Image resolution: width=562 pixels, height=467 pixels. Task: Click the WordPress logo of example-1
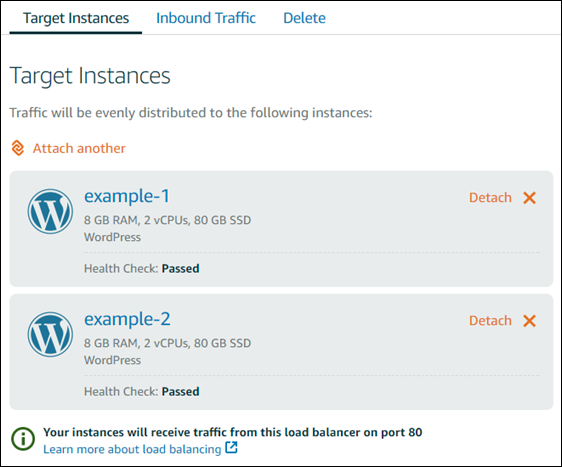pos(50,211)
